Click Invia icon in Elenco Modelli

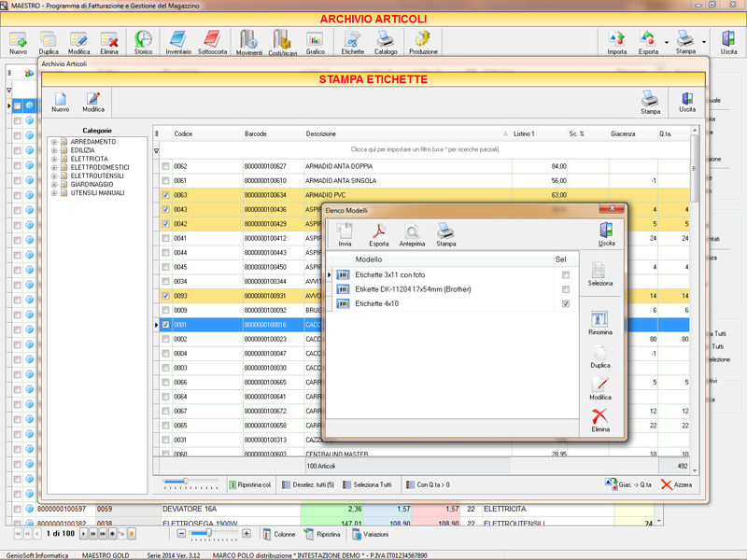[345, 234]
